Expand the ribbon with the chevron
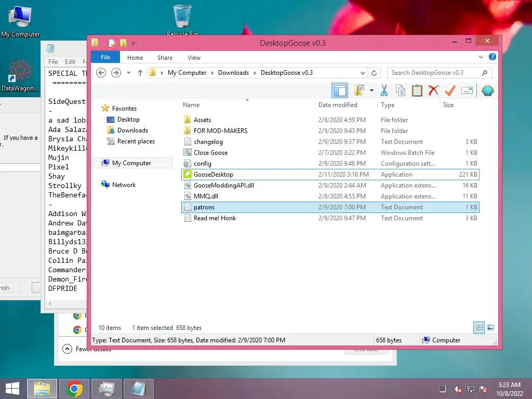 (481, 57)
